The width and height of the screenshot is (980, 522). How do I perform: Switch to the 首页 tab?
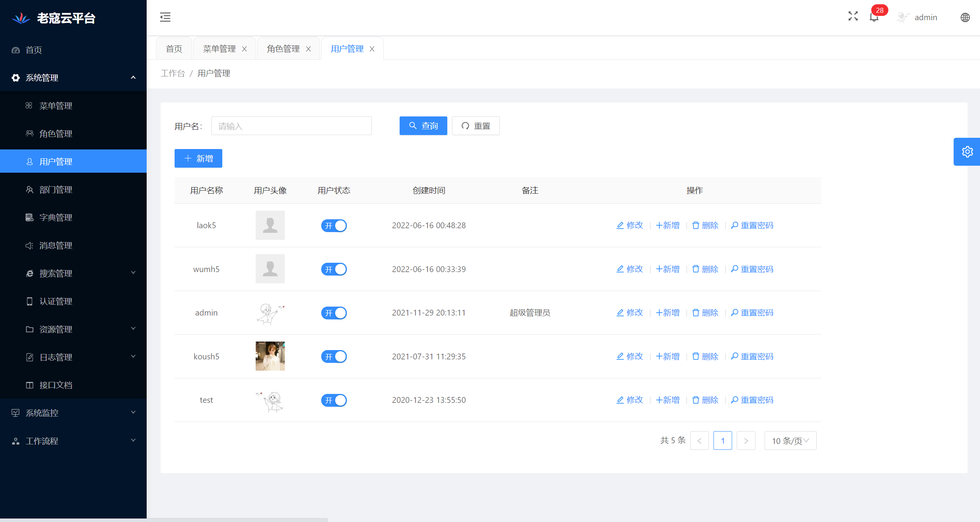[x=174, y=49]
